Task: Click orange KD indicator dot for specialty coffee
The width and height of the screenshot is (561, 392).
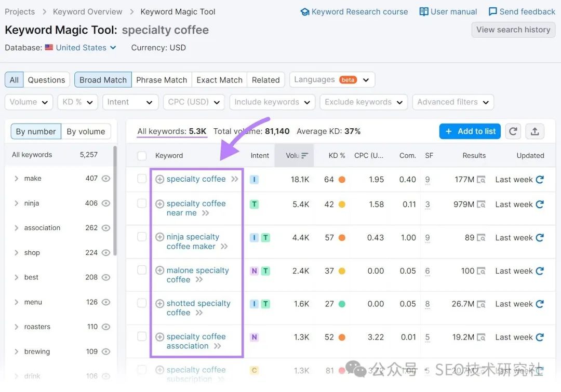Action: (x=342, y=180)
